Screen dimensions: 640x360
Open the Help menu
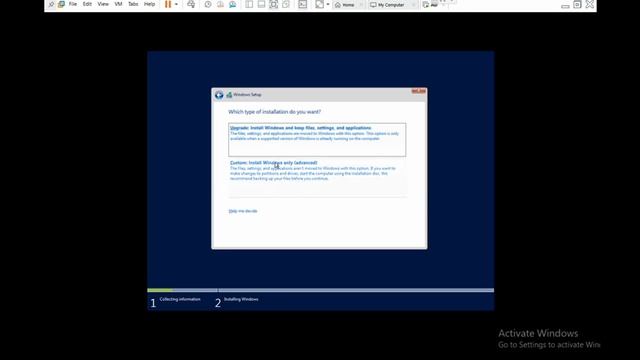point(149,4)
